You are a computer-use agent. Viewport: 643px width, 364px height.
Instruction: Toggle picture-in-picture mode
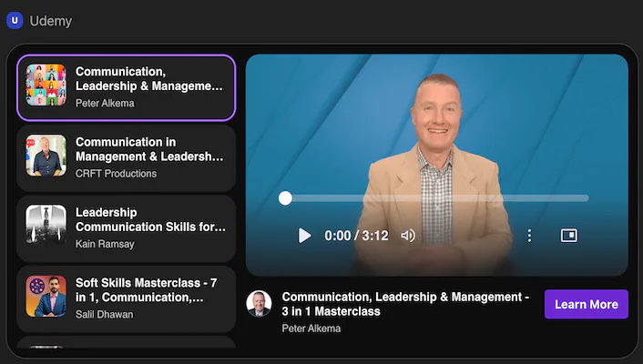[x=569, y=236]
